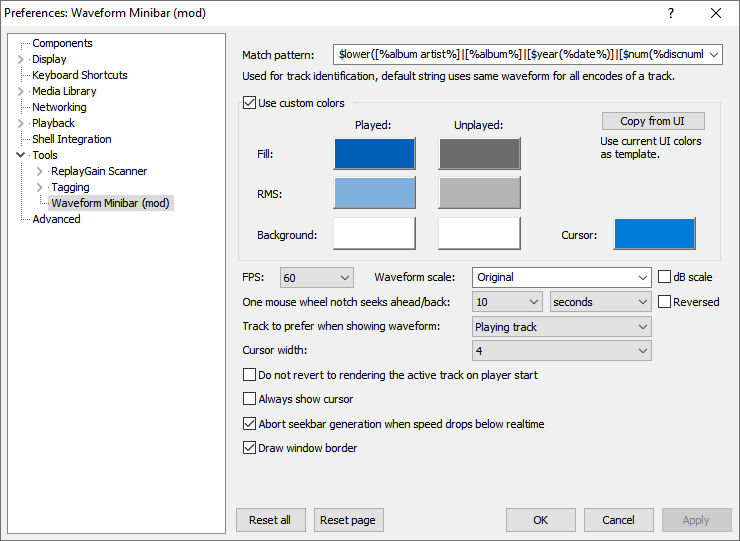Image resolution: width=740 pixels, height=541 pixels.
Task: Open the Waveform scale dropdown
Action: [x=561, y=277]
